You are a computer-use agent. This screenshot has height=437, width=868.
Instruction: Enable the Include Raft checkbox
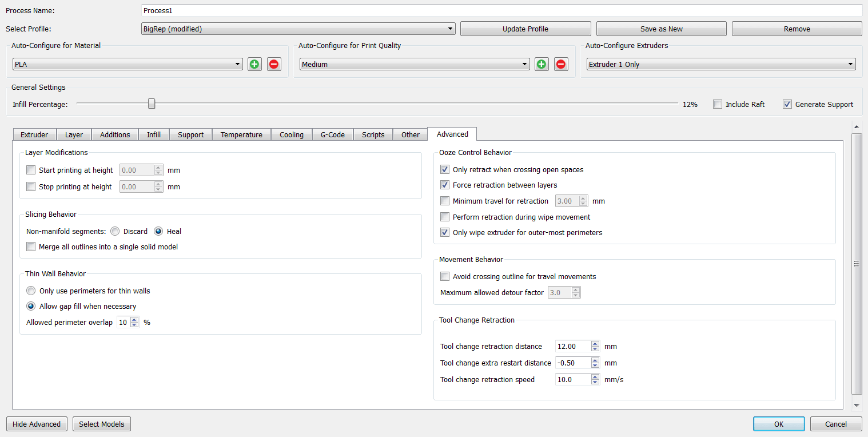718,104
